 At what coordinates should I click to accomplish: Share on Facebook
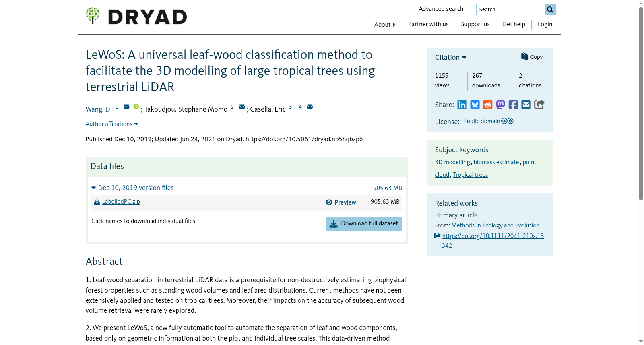(x=513, y=105)
